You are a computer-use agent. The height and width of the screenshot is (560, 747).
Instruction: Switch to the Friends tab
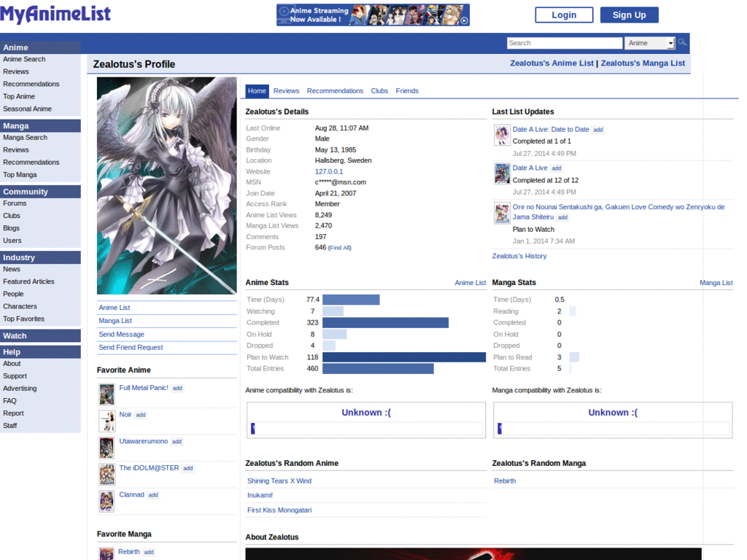(407, 90)
